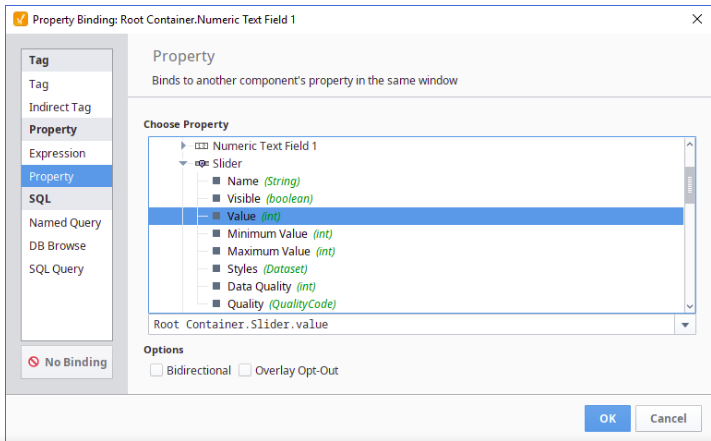The image size is (711, 441).
Task: Select the Maximum Value property row
Action: (268, 251)
